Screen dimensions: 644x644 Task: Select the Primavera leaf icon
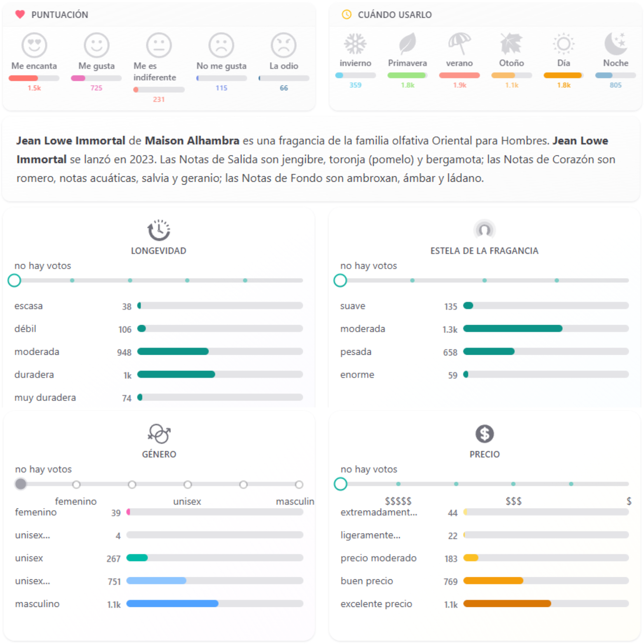coord(407,44)
